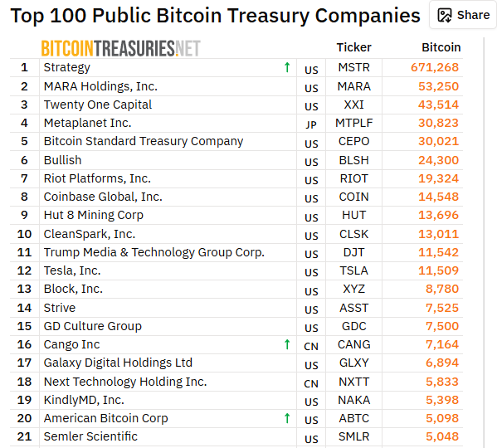497x448 pixels.
Task: Open the BitcoinTreasuries.NET logo
Action: click(121, 48)
